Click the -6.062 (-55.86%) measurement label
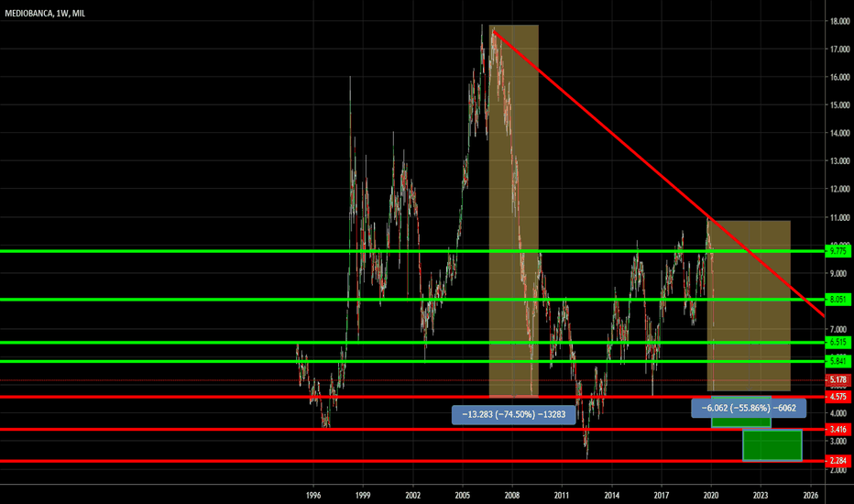Screen dimensions: 854x504 (x=749, y=408)
